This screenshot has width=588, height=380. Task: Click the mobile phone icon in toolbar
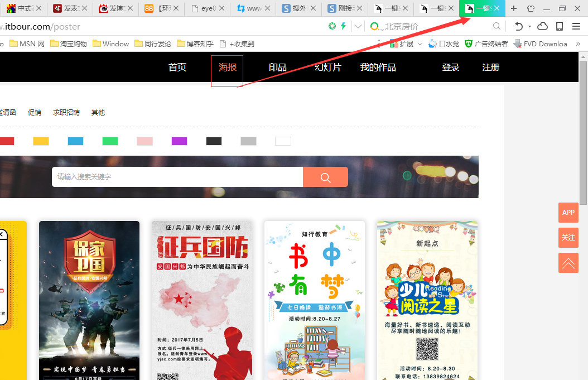click(x=558, y=26)
